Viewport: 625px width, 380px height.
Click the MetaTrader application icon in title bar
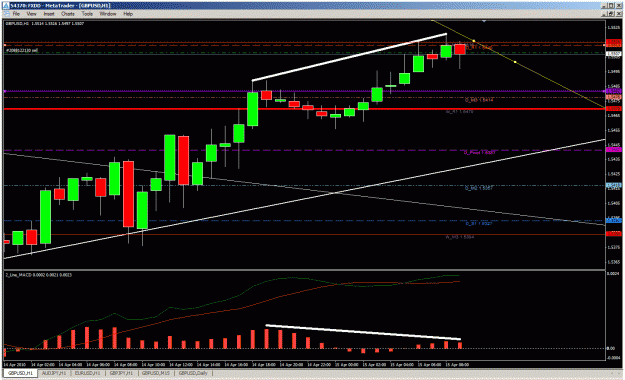(6, 6)
